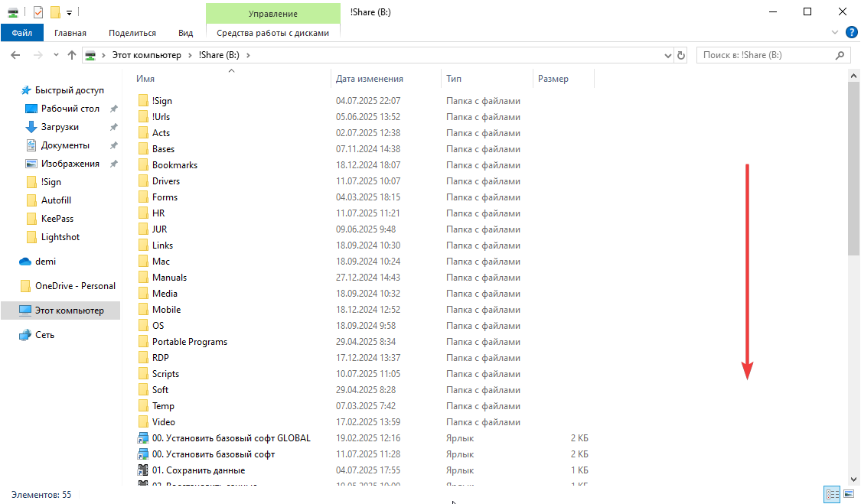
Task: Click the Properties icon in the quick access toolbar
Action: pyautogui.click(x=38, y=12)
